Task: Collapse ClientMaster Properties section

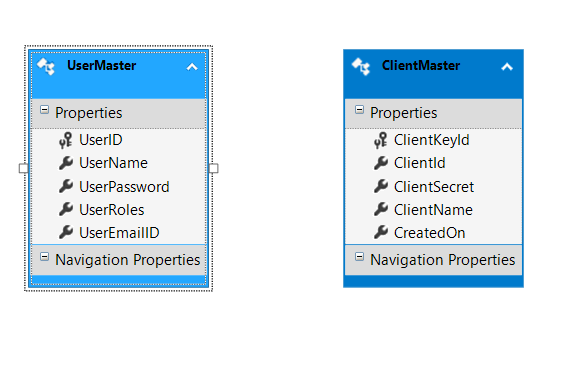Action: coord(359,110)
